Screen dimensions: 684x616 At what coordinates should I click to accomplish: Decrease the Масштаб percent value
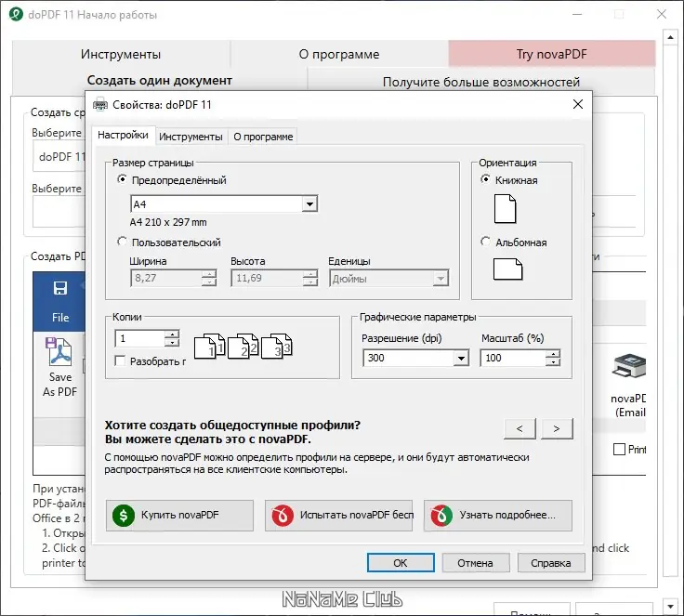(x=553, y=361)
